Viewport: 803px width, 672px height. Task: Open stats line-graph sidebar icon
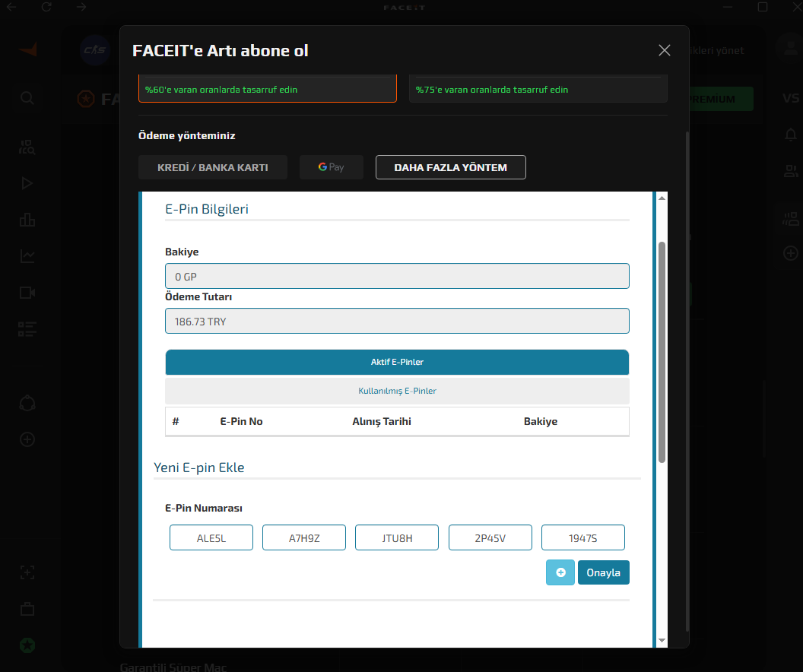[x=27, y=256]
